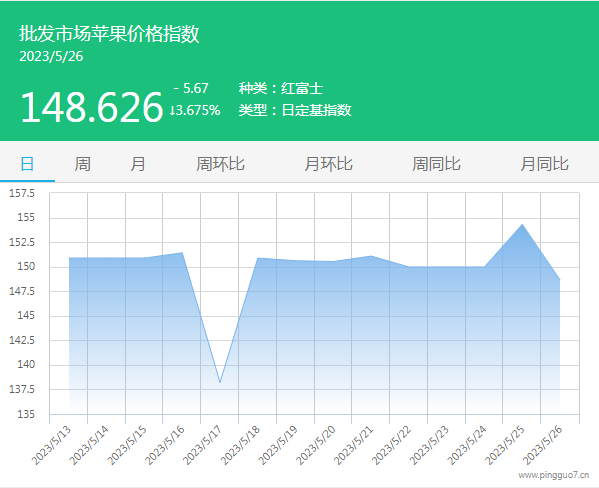599x488 pixels.
Task: Switch to the 周 weekly tab
Action: (83, 164)
